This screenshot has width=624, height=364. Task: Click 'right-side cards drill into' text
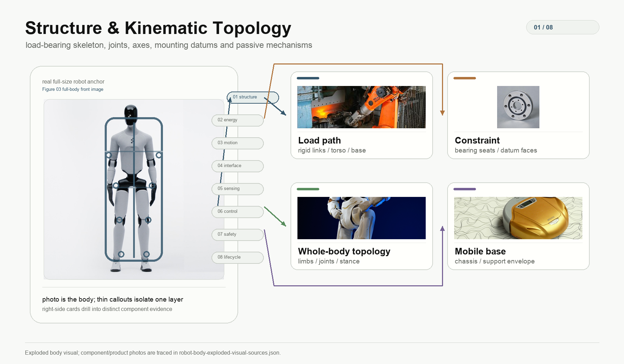(x=107, y=309)
